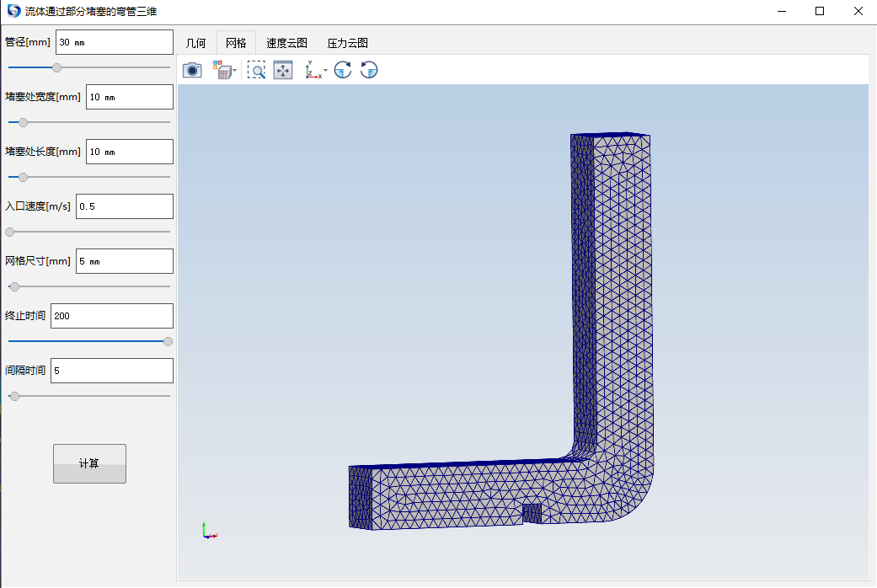877x588 pixels.
Task: Expand the view orientation dropdown arrow
Action: (x=325, y=71)
